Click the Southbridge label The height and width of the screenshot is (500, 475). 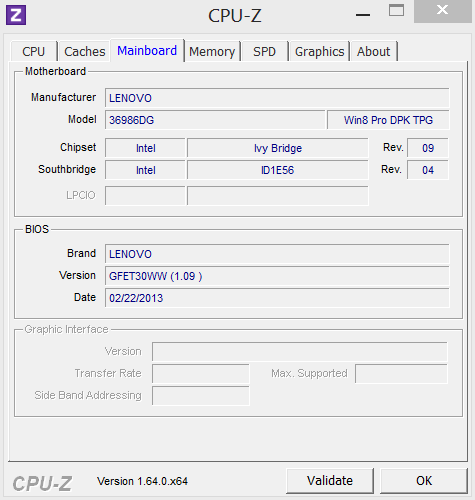pos(67,169)
